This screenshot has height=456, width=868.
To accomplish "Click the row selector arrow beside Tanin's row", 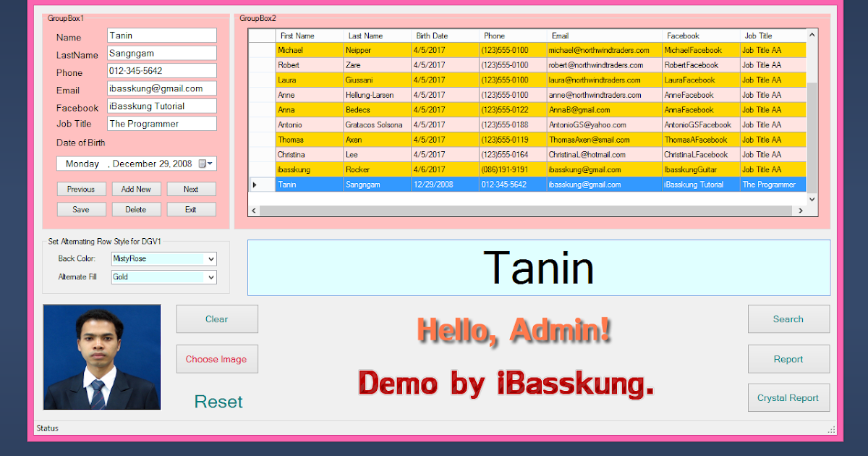I will click(x=256, y=184).
